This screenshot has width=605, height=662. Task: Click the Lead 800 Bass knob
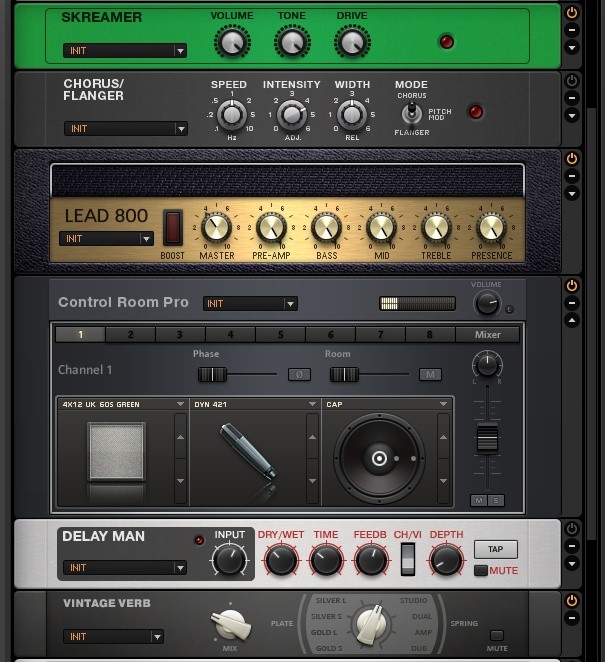click(x=326, y=228)
